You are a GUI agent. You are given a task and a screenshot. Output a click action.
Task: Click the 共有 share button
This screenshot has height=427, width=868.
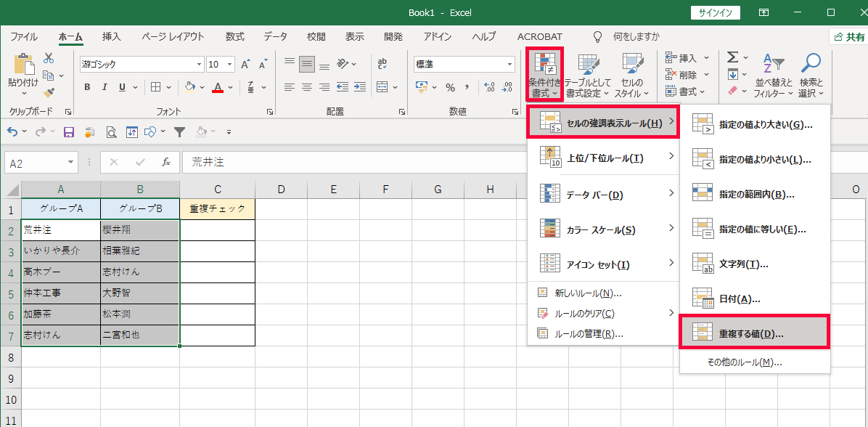pyautogui.click(x=848, y=36)
